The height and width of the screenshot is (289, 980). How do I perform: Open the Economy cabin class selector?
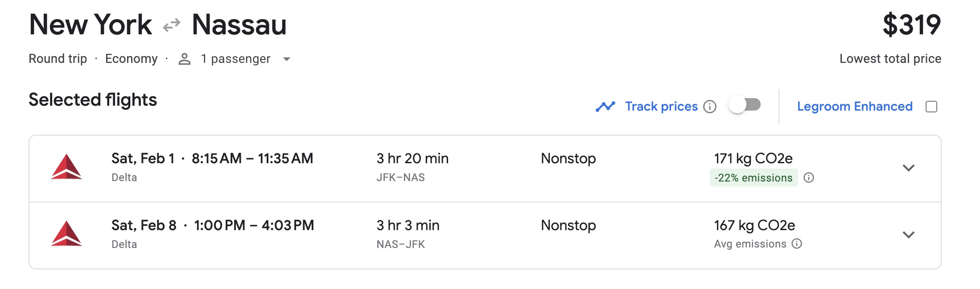pyautogui.click(x=131, y=58)
